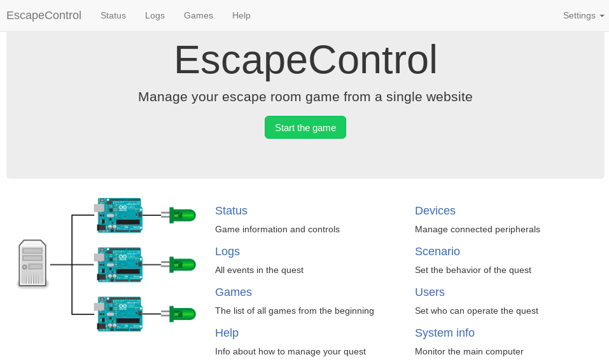
Task: Click the large EscapeControl title heading
Action: pyautogui.click(x=305, y=60)
